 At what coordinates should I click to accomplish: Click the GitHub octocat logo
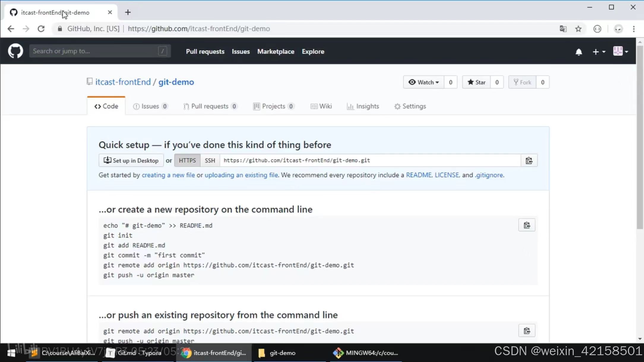15,51
